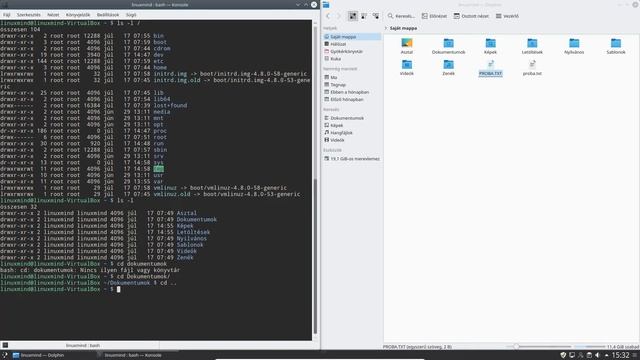The width and height of the screenshot is (640, 360).
Task: Open the KDE application launcher
Action: [x=4, y=355]
